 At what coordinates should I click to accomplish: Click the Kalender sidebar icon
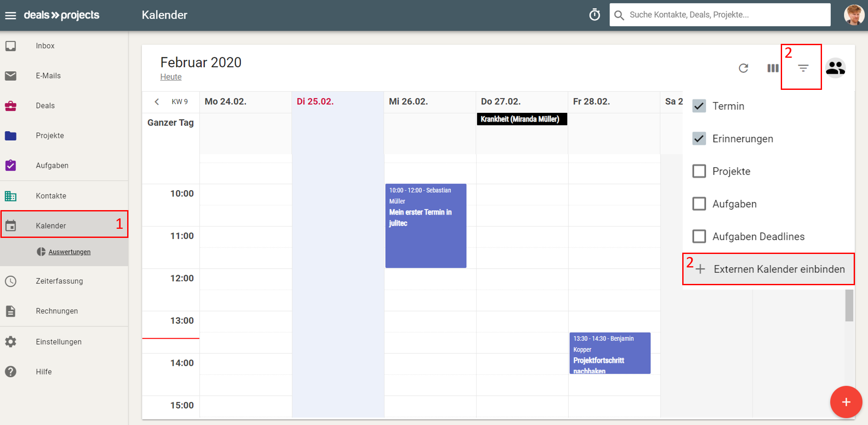[x=11, y=226]
